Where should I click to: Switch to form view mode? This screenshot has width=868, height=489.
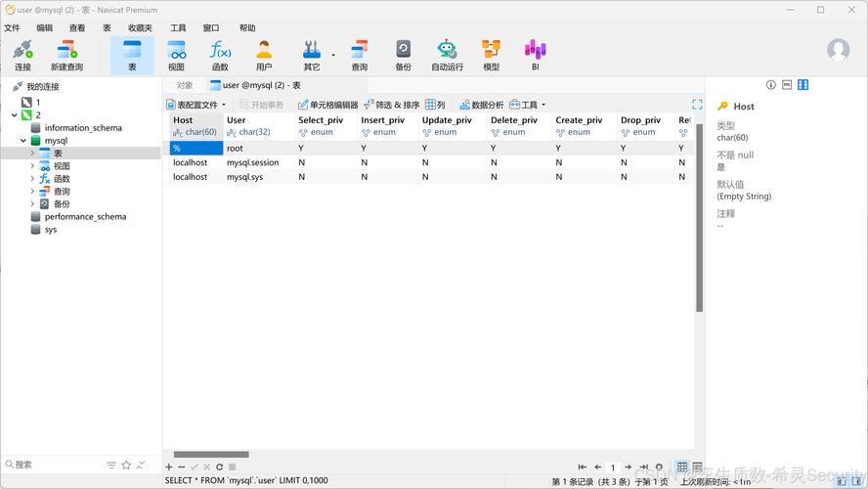(697, 467)
